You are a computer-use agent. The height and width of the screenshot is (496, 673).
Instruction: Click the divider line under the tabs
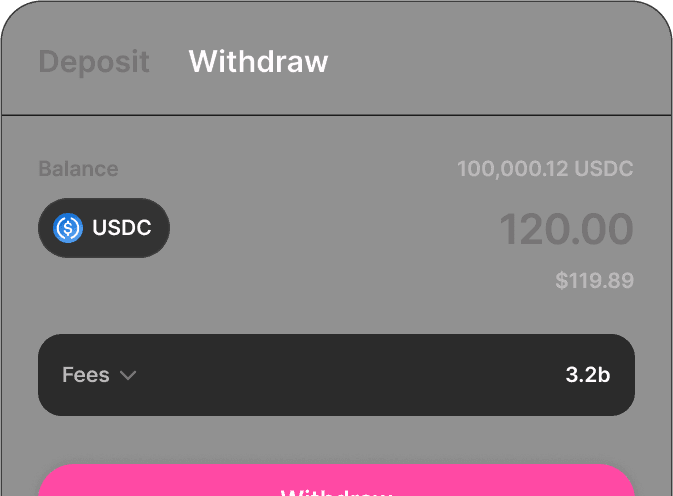tap(336, 115)
